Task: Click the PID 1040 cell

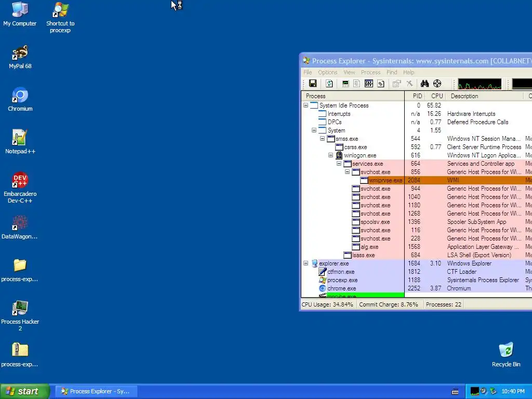Action: pyautogui.click(x=414, y=197)
